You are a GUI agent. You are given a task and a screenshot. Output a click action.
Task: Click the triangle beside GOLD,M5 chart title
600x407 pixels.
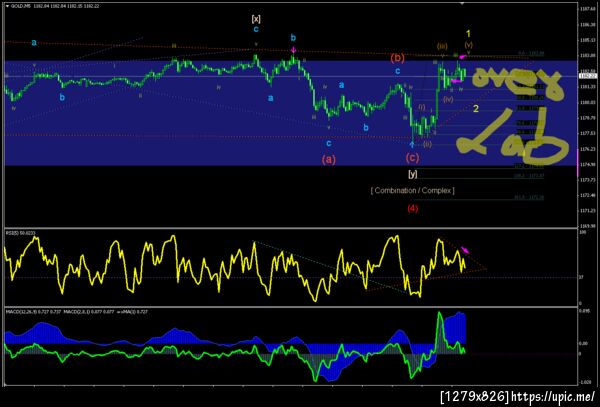(x=7, y=6)
